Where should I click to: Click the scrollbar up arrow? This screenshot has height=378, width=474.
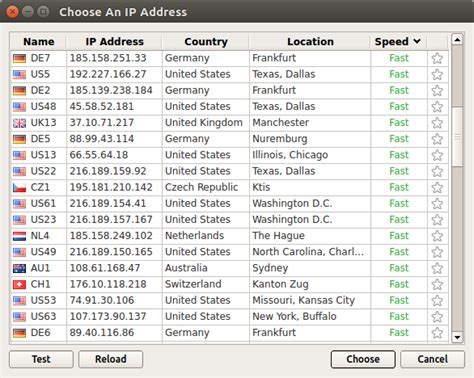(x=457, y=40)
